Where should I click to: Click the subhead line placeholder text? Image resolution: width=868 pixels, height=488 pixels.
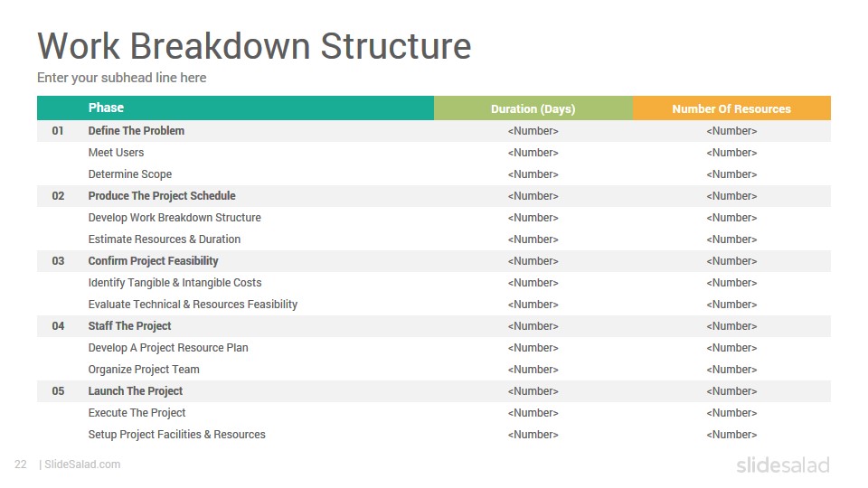click(122, 78)
